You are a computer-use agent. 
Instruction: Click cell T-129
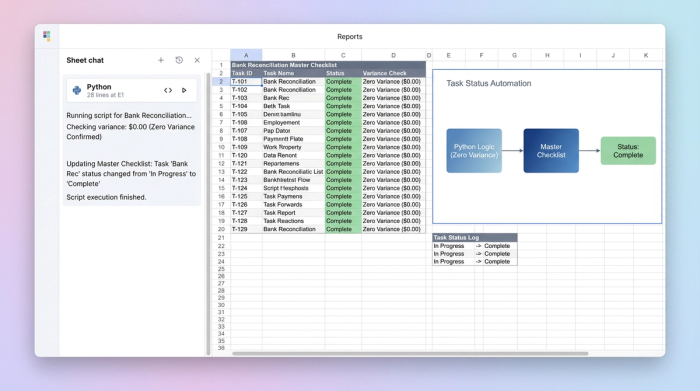pos(246,229)
